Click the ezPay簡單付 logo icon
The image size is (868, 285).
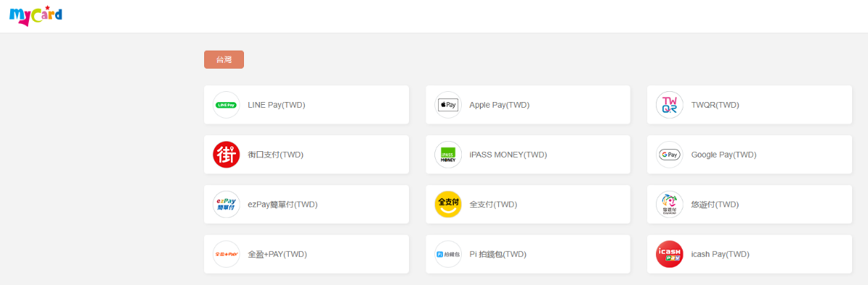tap(227, 204)
